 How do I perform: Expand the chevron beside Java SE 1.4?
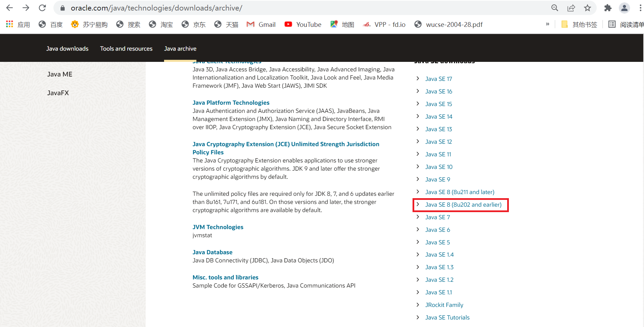click(418, 254)
